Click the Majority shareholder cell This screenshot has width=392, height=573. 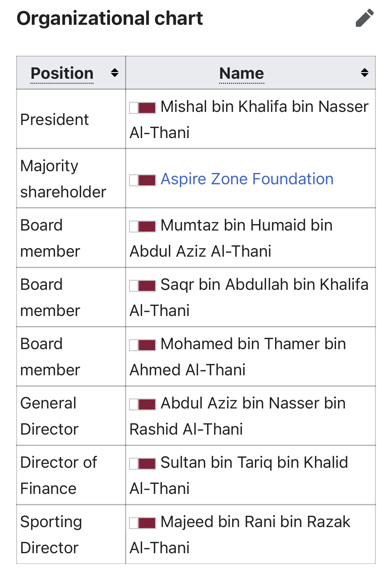tap(71, 178)
